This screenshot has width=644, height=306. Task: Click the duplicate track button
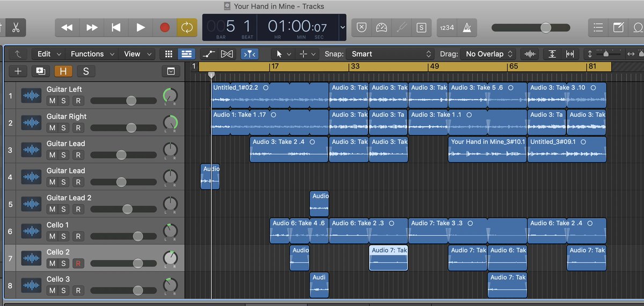(40, 71)
